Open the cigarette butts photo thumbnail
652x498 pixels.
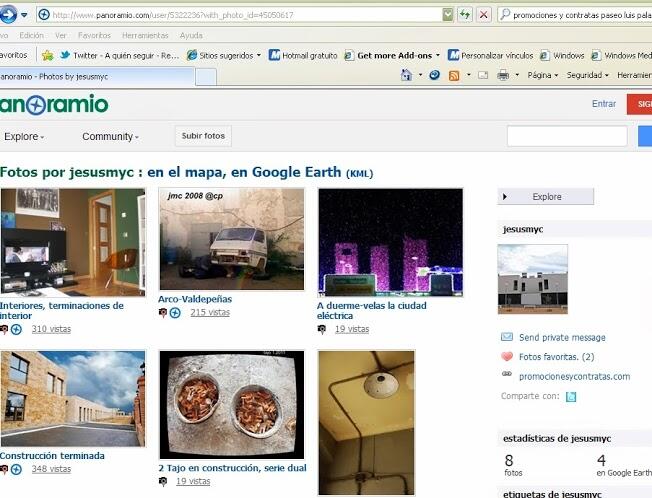tap(232, 405)
